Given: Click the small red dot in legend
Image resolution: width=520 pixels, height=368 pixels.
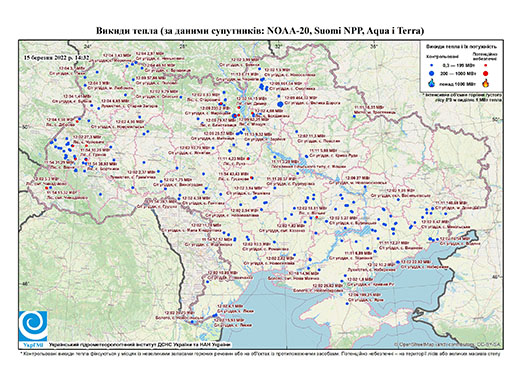Looking at the screenshot, I should (x=486, y=66).
